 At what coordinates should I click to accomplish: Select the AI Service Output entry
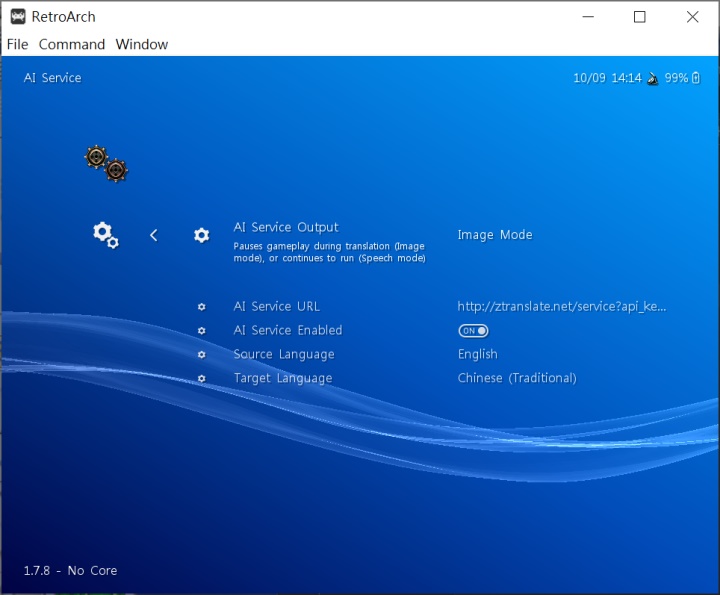pyautogui.click(x=286, y=227)
